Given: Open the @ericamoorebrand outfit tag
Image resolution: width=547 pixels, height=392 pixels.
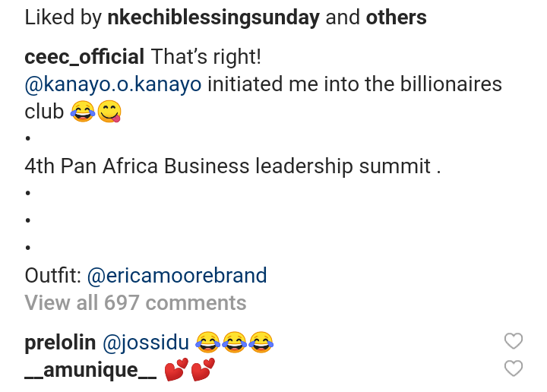Looking at the screenshot, I should pos(177,275).
